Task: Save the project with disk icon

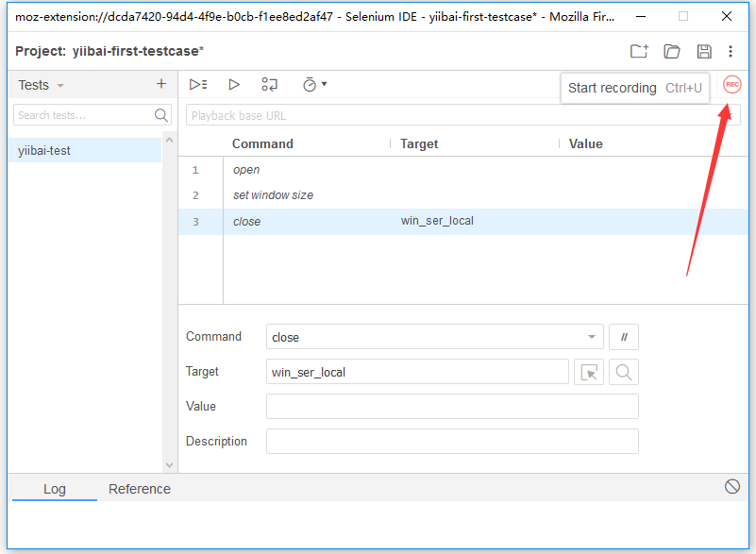Action: [x=703, y=51]
